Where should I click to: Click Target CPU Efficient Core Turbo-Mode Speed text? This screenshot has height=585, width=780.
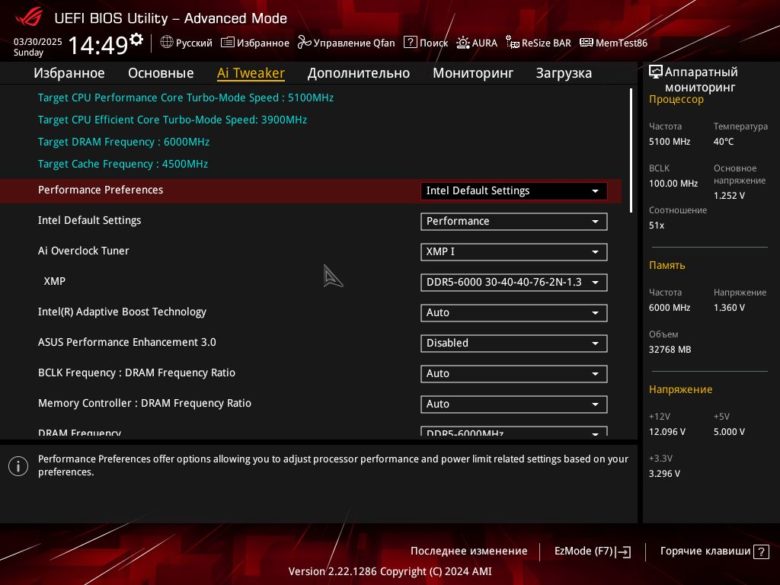tap(172, 120)
